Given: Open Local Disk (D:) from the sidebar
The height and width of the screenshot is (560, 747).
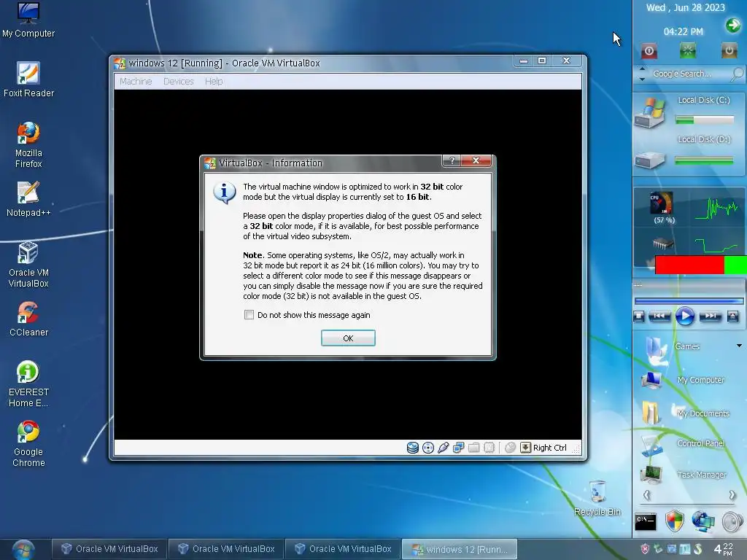Looking at the screenshot, I should click(x=650, y=160).
